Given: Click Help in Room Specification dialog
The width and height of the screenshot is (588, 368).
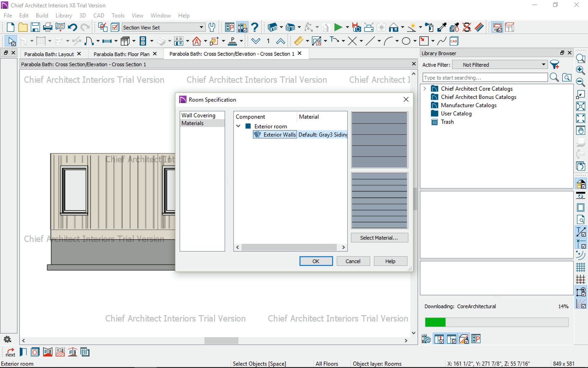Looking at the screenshot, I should click(390, 261).
